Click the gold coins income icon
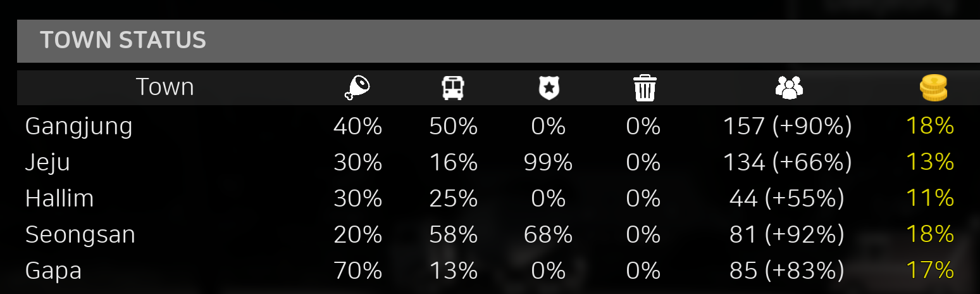This screenshot has width=980, height=294. click(x=933, y=87)
